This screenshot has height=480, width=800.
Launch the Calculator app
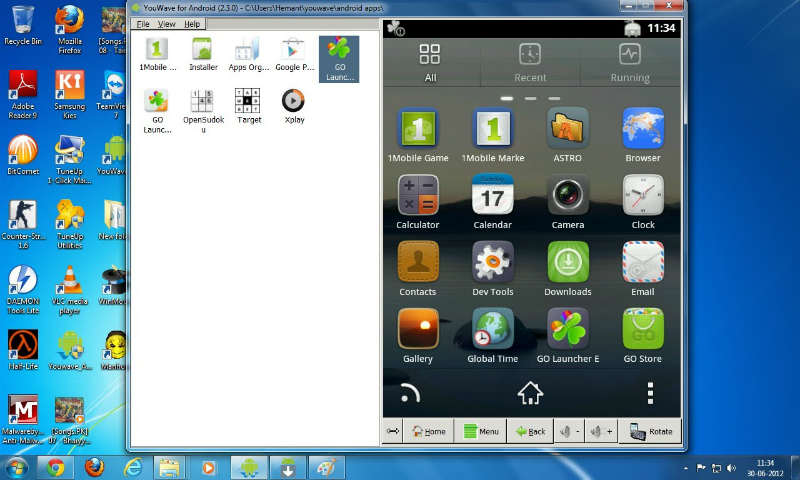[418, 196]
